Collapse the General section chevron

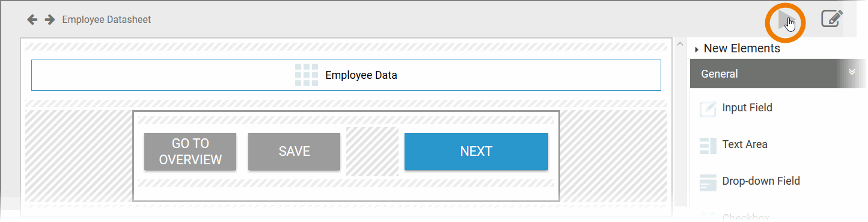[852, 72]
